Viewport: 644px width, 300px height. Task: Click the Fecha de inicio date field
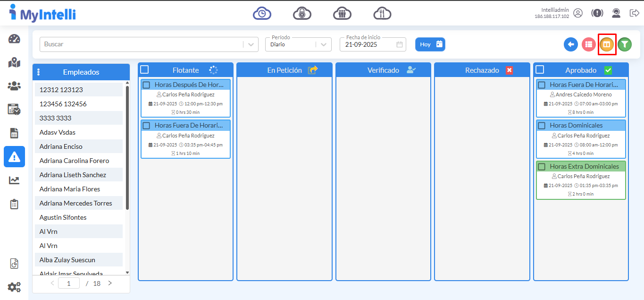pyautogui.click(x=368, y=44)
